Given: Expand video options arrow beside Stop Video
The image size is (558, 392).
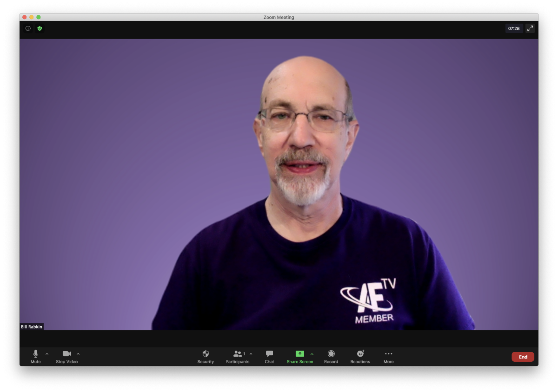Looking at the screenshot, I should [x=78, y=354].
